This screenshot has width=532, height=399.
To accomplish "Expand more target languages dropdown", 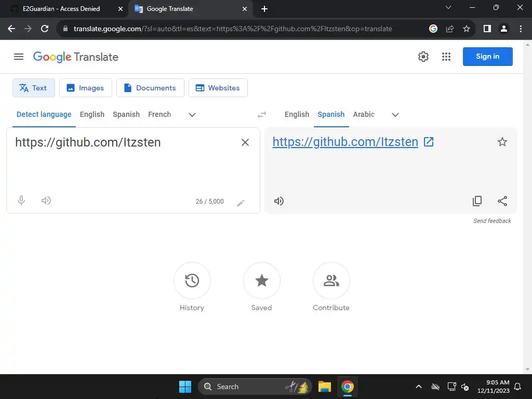I will click(395, 115).
